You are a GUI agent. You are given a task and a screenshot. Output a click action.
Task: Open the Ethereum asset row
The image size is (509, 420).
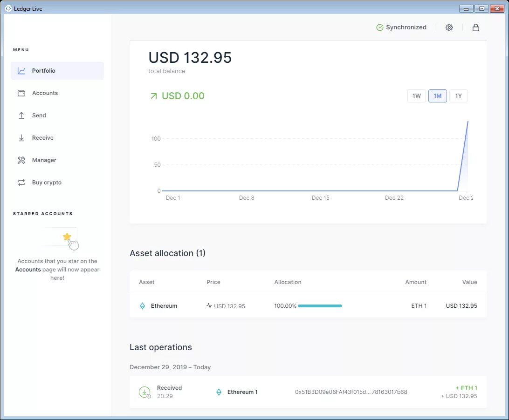tap(308, 306)
